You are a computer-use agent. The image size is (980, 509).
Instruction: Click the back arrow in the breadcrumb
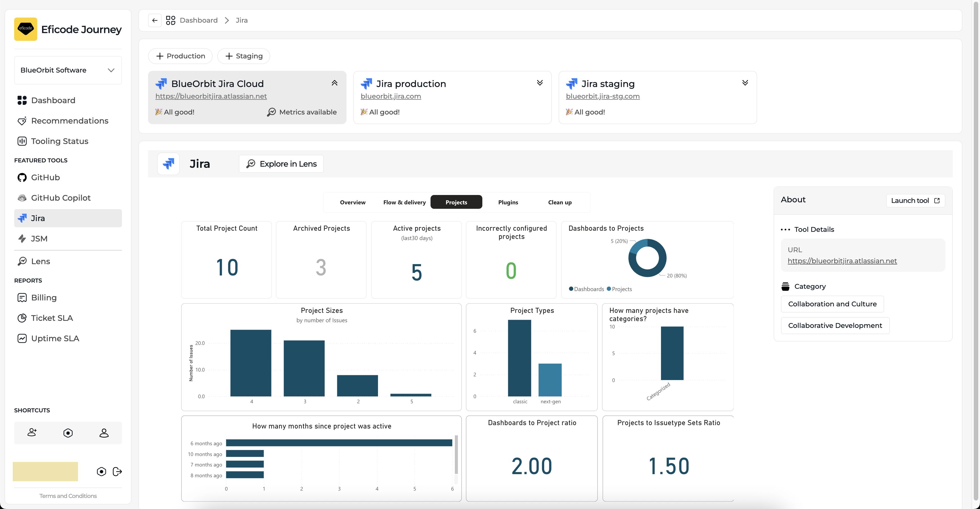pyautogui.click(x=155, y=20)
